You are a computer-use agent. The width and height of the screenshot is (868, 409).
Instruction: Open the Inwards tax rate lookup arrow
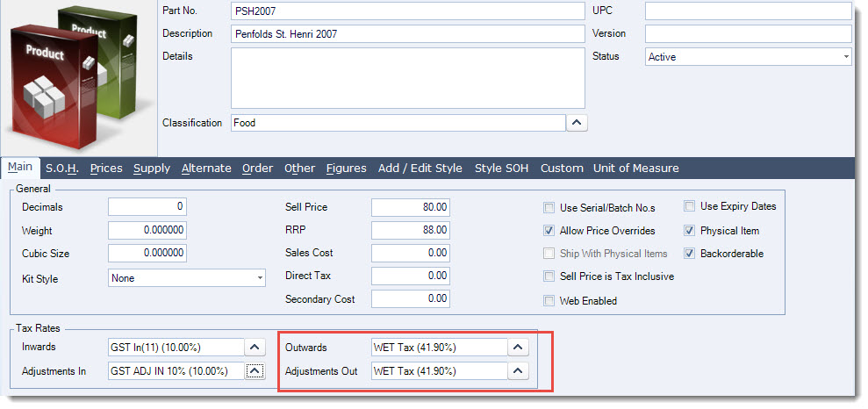pos(255,347)
